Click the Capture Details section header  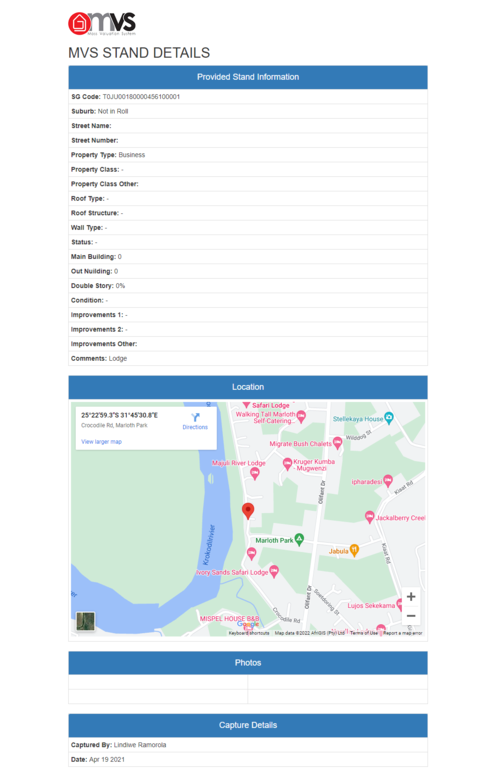[x=248, y=725]
